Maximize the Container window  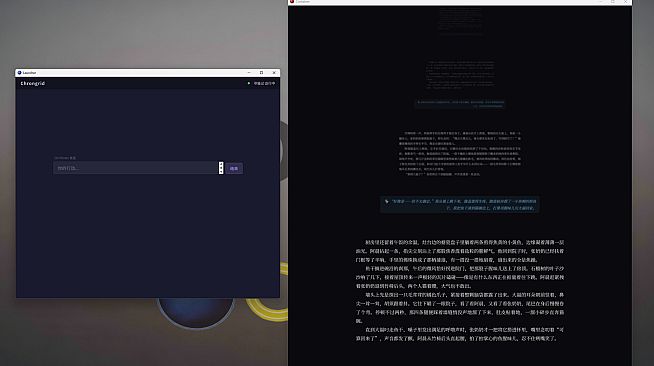pos(613,2)
